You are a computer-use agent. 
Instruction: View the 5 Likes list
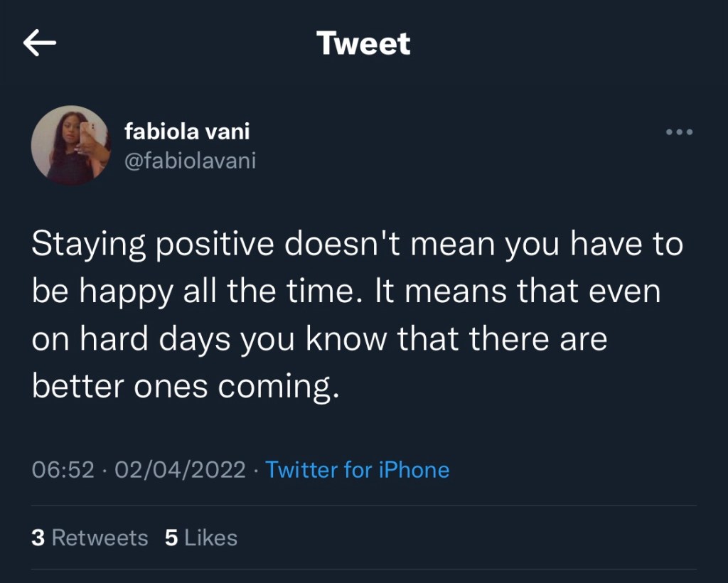(201, 537)
